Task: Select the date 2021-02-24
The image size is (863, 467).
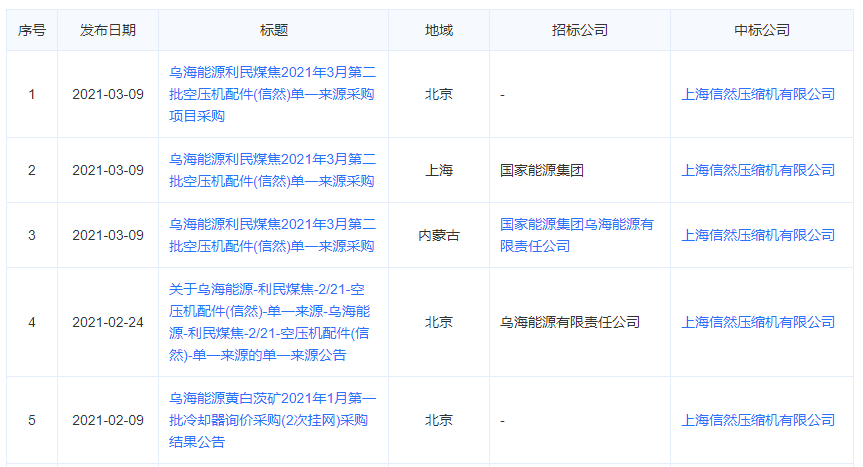Action: tap(108, 322)
